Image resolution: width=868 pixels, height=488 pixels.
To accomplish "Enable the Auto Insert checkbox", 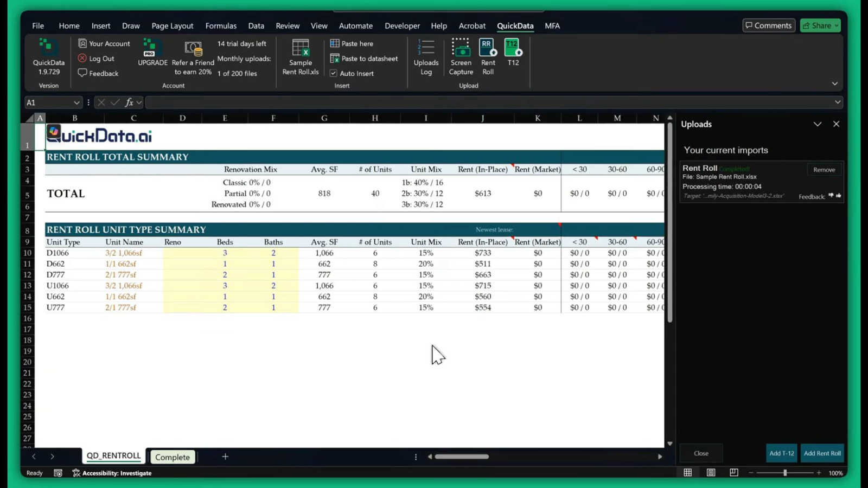I will (x=333, y=73).
